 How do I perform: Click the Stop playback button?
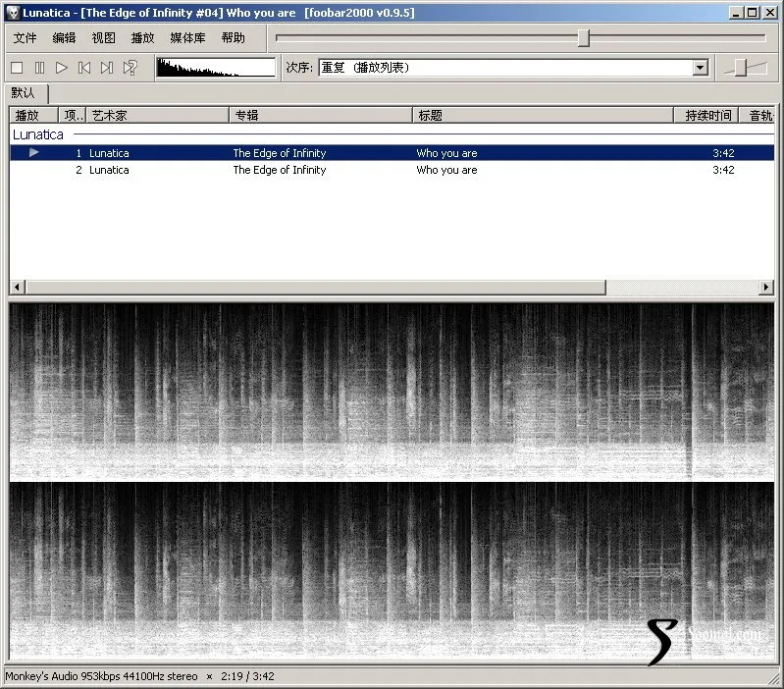click(x=17, y=68)
